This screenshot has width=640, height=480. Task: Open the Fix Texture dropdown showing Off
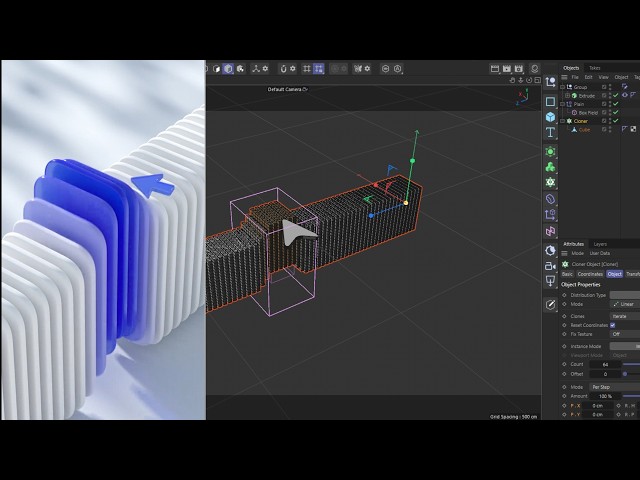(x=624, y=334)
